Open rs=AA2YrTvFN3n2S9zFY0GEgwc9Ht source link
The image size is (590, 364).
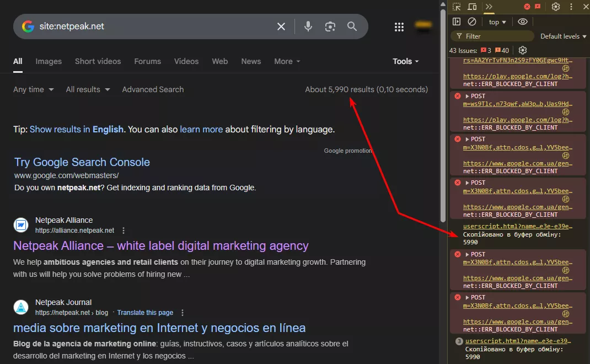tap(518, 60)
